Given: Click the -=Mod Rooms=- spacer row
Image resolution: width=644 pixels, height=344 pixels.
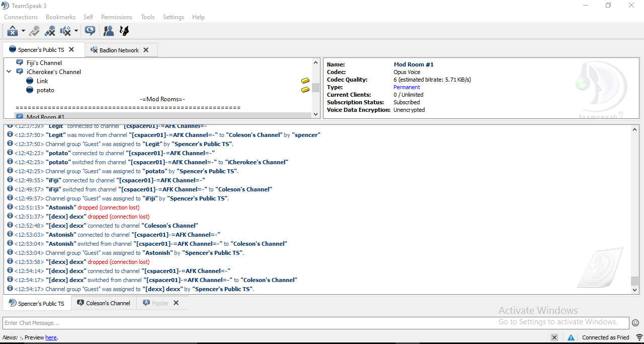Looking at the screenshot, I should coord(163,99).
